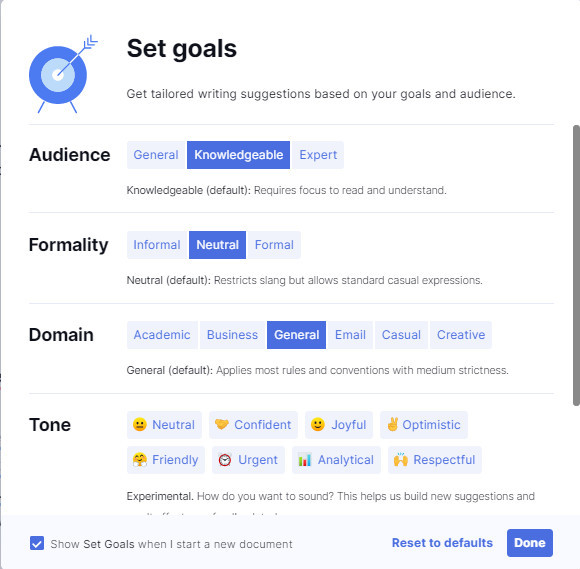Click Reset to defaults link

click(442, 543)
